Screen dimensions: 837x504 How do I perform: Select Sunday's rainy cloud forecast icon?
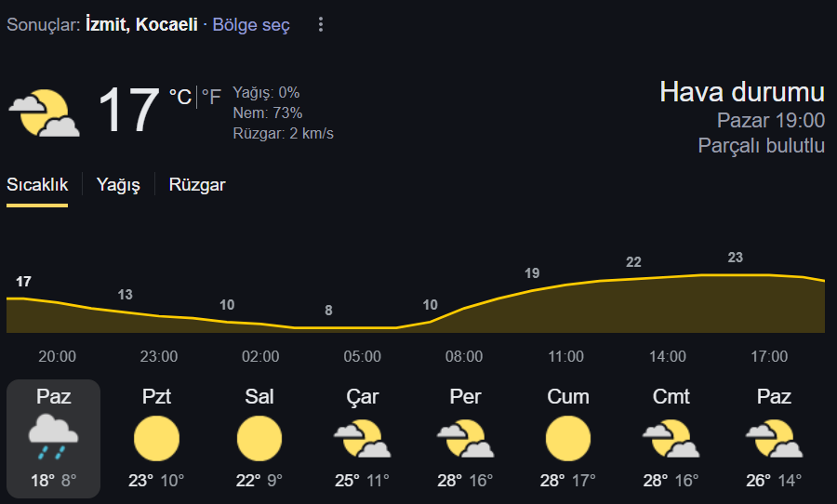pyautogui.click(x=53, y=438)
